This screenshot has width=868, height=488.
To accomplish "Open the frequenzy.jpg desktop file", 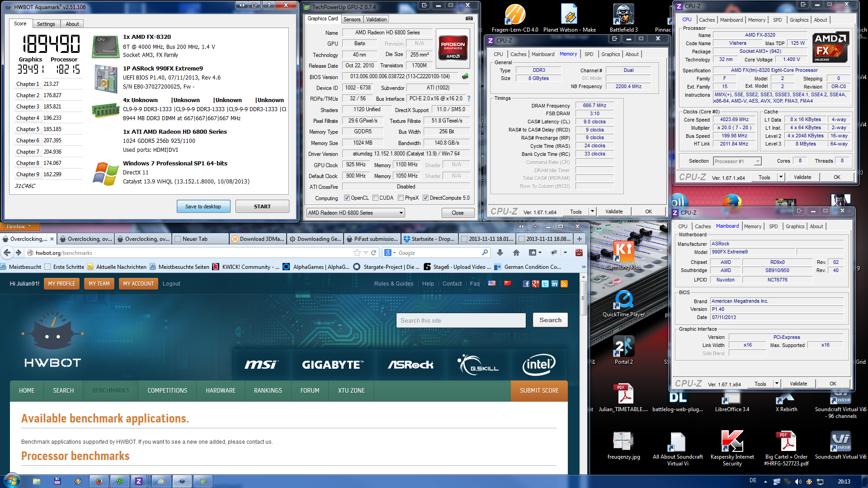I will click(624, 446).
